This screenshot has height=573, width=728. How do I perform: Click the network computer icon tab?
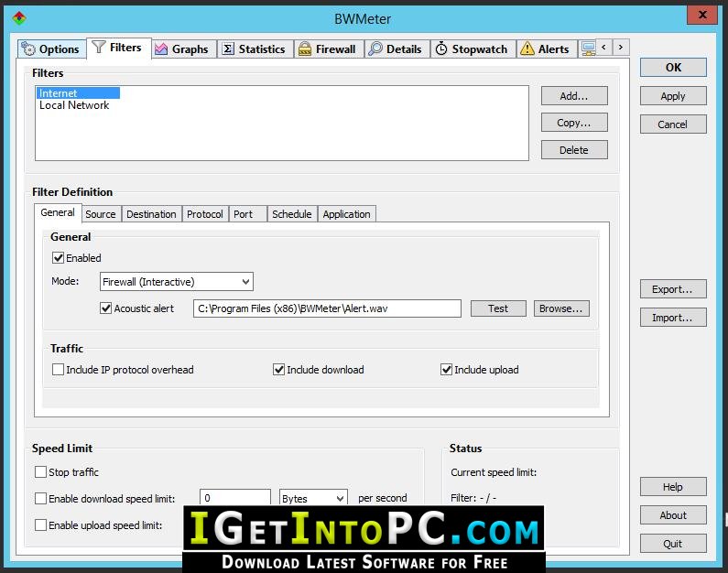(x=588, y=49)
